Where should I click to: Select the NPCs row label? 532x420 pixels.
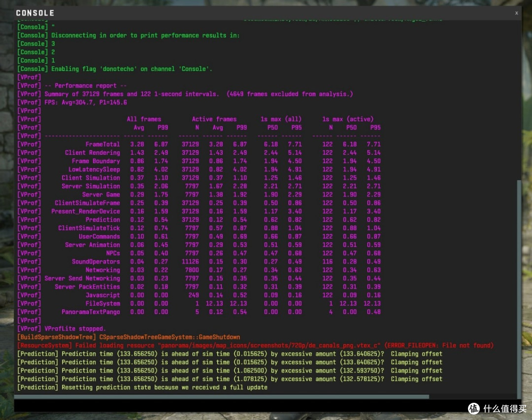point(113,253)
